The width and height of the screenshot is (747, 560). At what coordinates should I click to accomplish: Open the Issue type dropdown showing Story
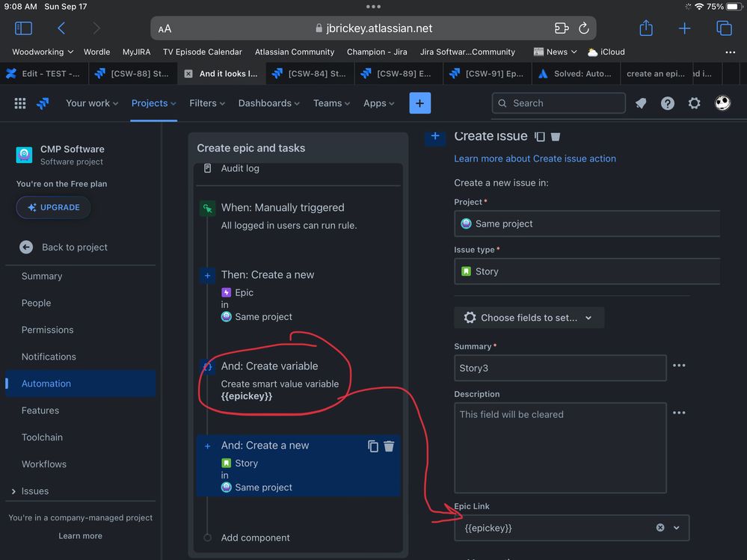click(587, 271)
